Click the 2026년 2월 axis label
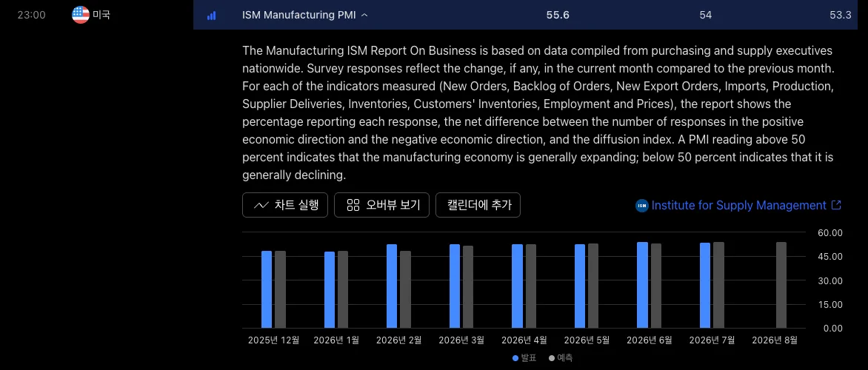The image size is (868, 370). tap(398, 340)
